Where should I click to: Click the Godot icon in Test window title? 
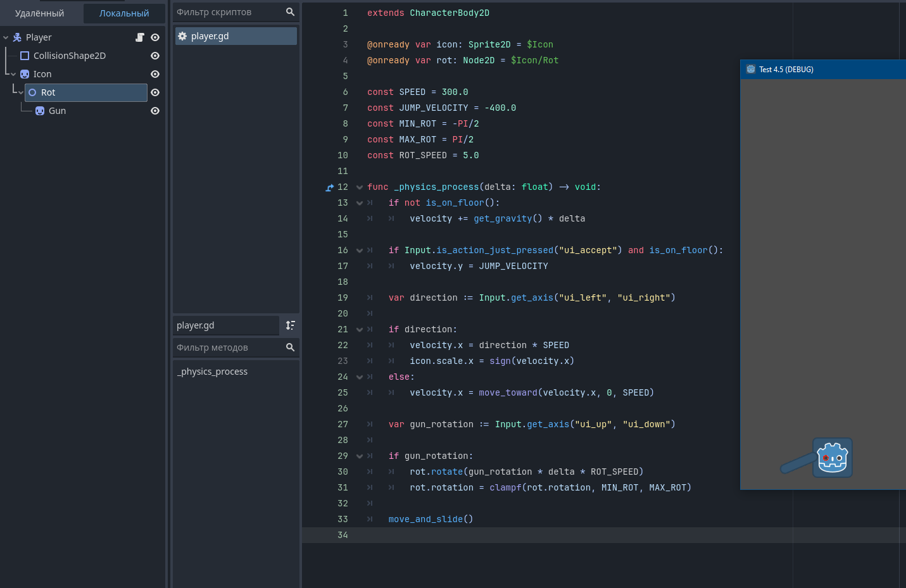coord(751,70)
